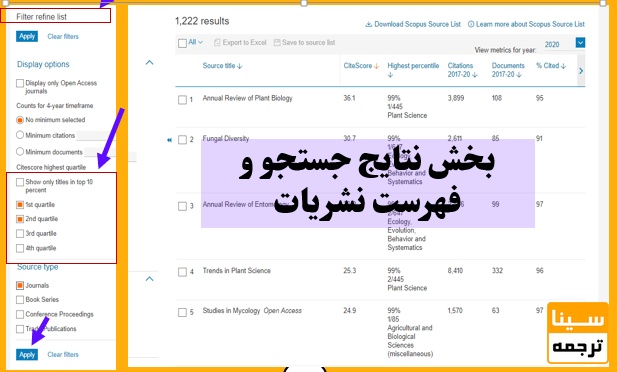Screen dimensions: 617x372
Task: Check Show only titles in top 10 percent
Action: pyautogui.click(x=20, y=182)
